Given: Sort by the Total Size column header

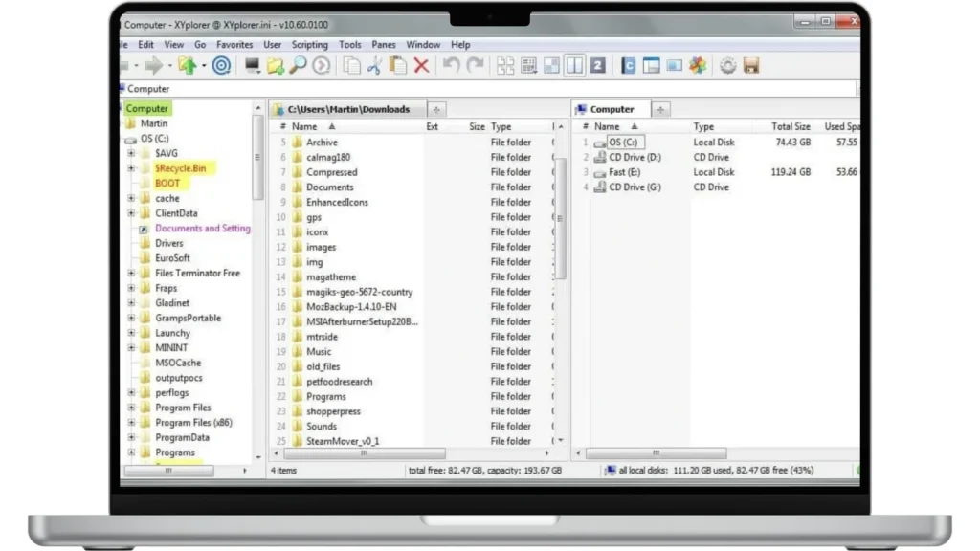Looking at the screenshot, I should [x=791, y=126].
